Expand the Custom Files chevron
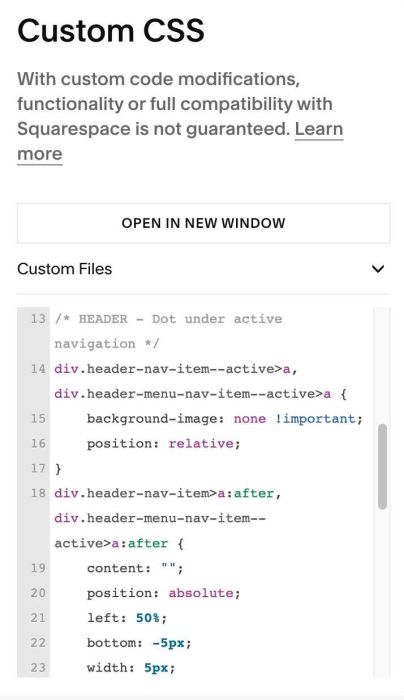Viewport: 404px width, 700px height. tap(378, 269)
